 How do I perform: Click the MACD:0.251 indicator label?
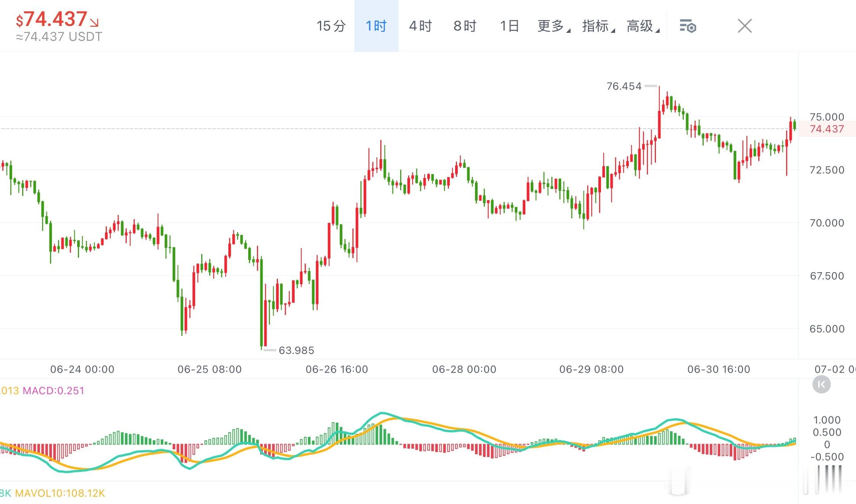[53, 391]
